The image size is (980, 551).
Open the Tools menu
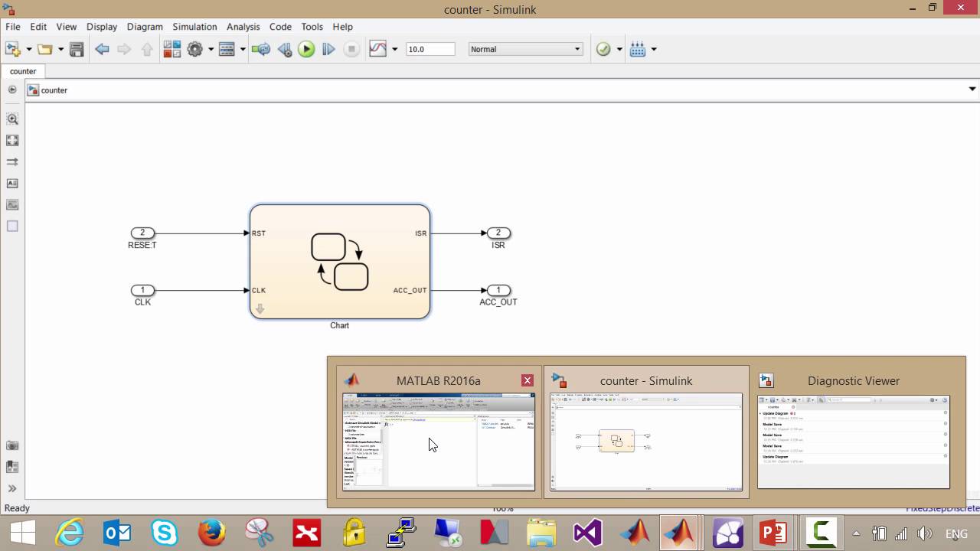(312, 27)
